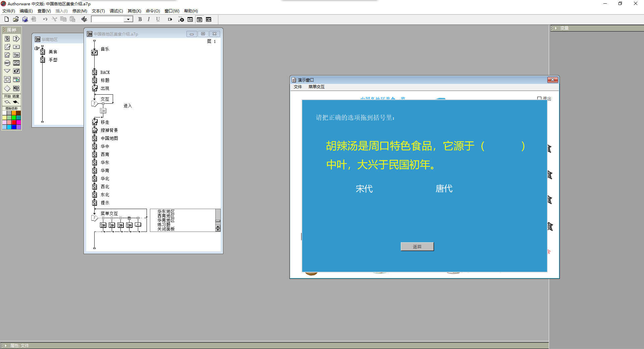Open the 文件 menu in the presentation window
This screenshot has height=349, width=644.
pyautogui.click(x=298, y=87)
